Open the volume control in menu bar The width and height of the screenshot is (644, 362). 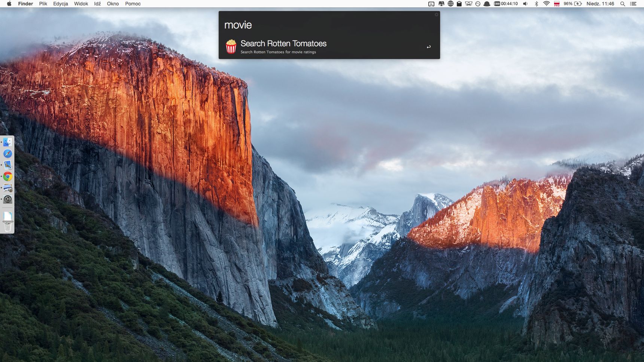(x=525, y=4)
